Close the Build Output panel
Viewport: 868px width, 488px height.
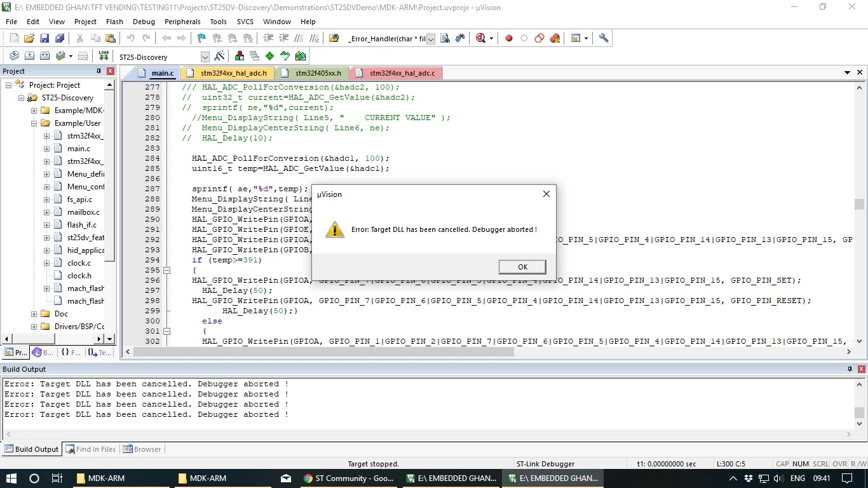tap(862, 369)
